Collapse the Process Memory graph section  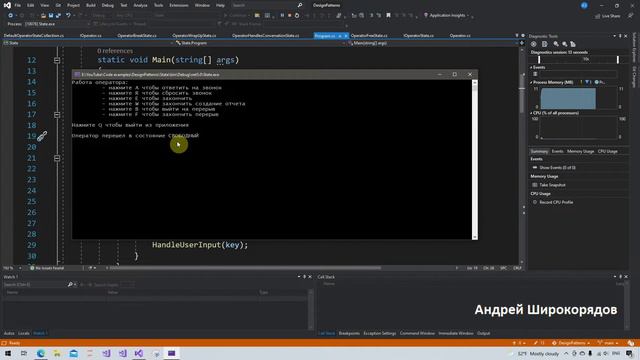531,82
